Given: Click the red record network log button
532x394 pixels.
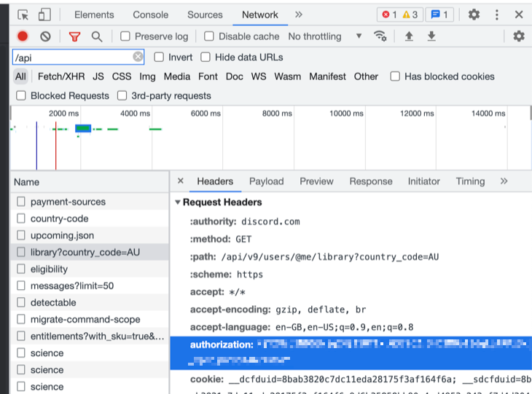Looking at the screenshot, I should point(23,36).
